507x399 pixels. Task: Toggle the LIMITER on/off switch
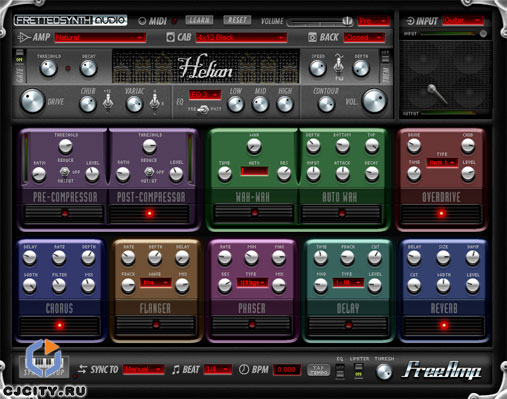[359, 370]
